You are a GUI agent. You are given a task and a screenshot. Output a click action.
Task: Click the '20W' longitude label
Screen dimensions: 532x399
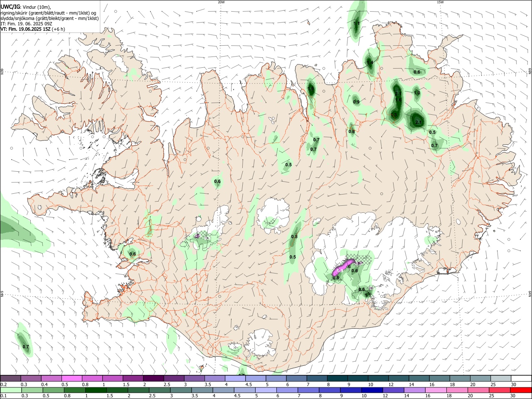tap(221, 2)
